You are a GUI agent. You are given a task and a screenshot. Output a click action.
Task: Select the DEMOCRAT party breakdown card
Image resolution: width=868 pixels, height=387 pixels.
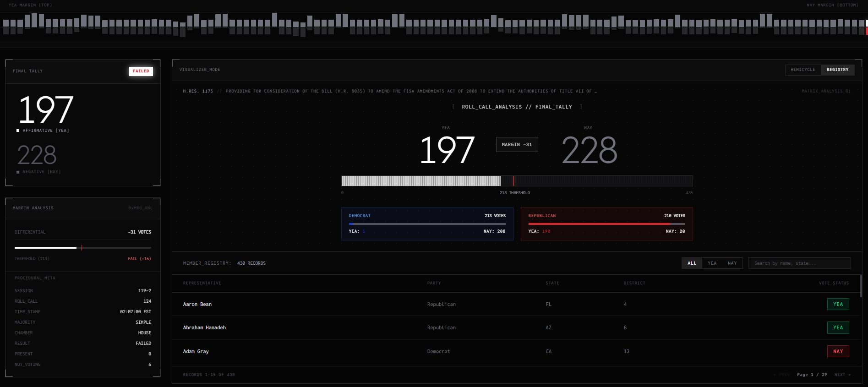427,223
